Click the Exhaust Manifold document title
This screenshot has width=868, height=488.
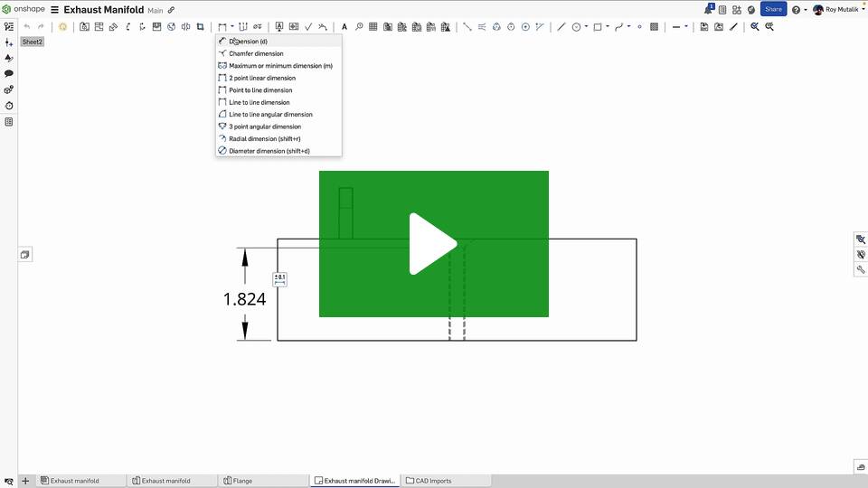(x=103, y=10)
